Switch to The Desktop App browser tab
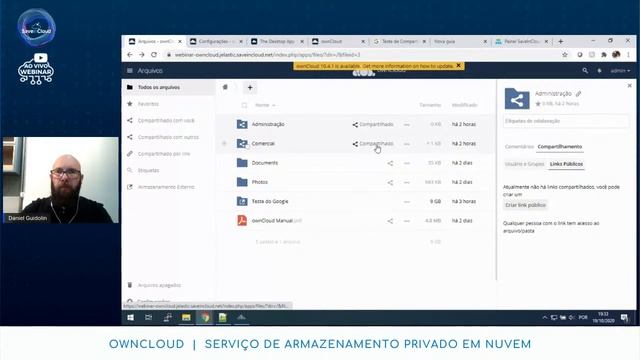The height and width of the screenshot is (360, 640). tap(277, 41)
